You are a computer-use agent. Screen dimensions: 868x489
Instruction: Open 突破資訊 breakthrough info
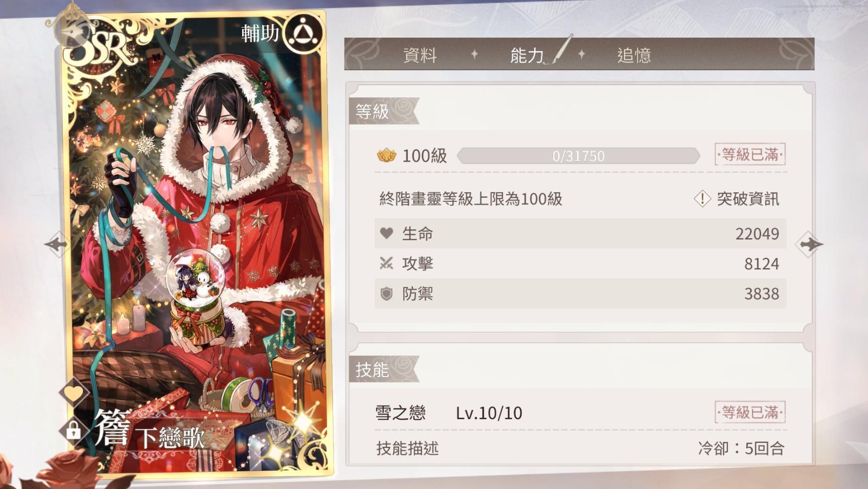click(x=747, y=199)
